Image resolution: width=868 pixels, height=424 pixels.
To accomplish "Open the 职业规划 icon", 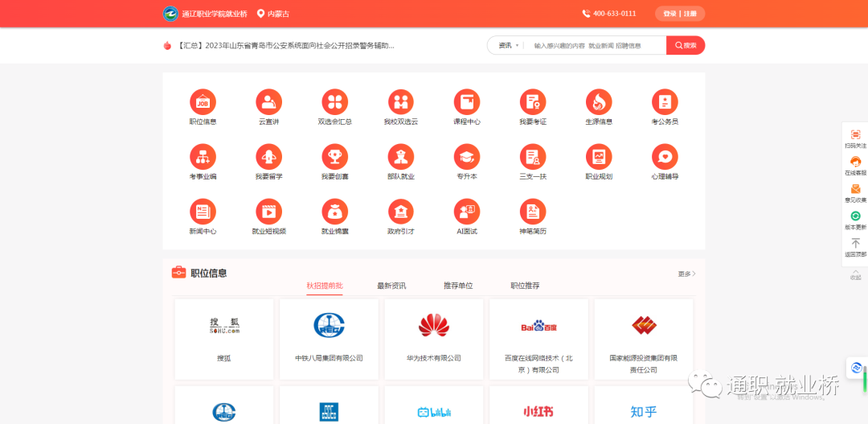I will (x=599, y=157).
